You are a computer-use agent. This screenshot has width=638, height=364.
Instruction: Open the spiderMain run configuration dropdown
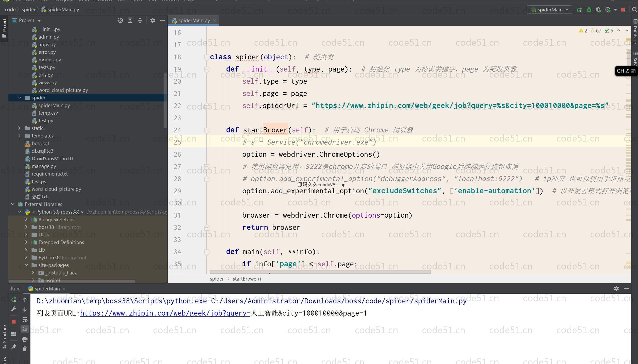[549, 10]
